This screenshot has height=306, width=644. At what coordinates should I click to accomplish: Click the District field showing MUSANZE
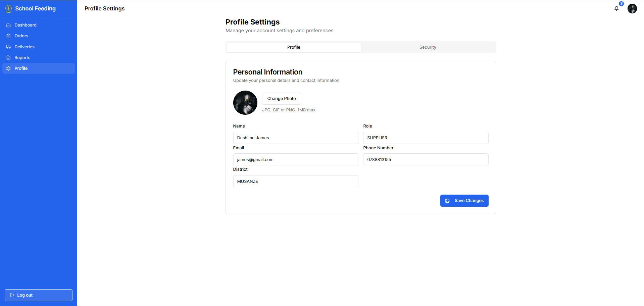pos(296,181)
